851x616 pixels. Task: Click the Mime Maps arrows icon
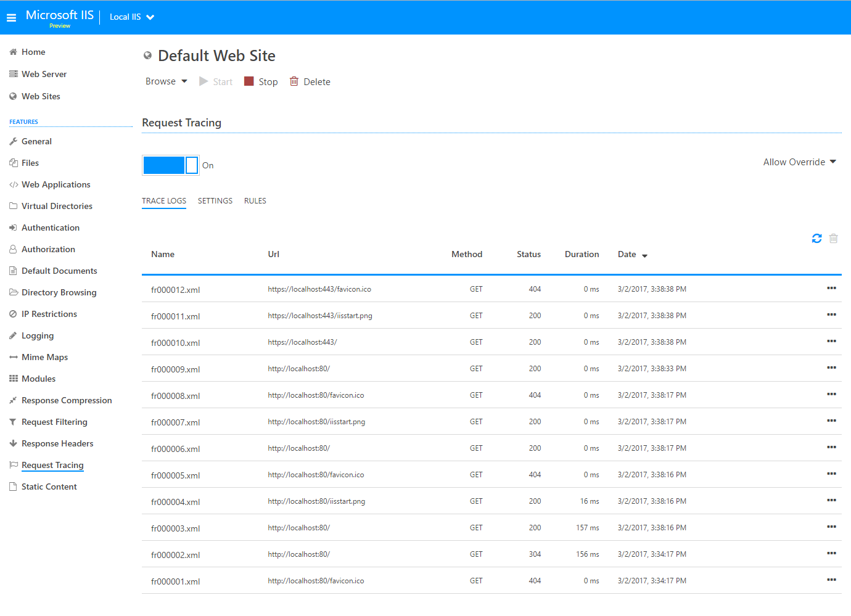click(x=13, y=357)
